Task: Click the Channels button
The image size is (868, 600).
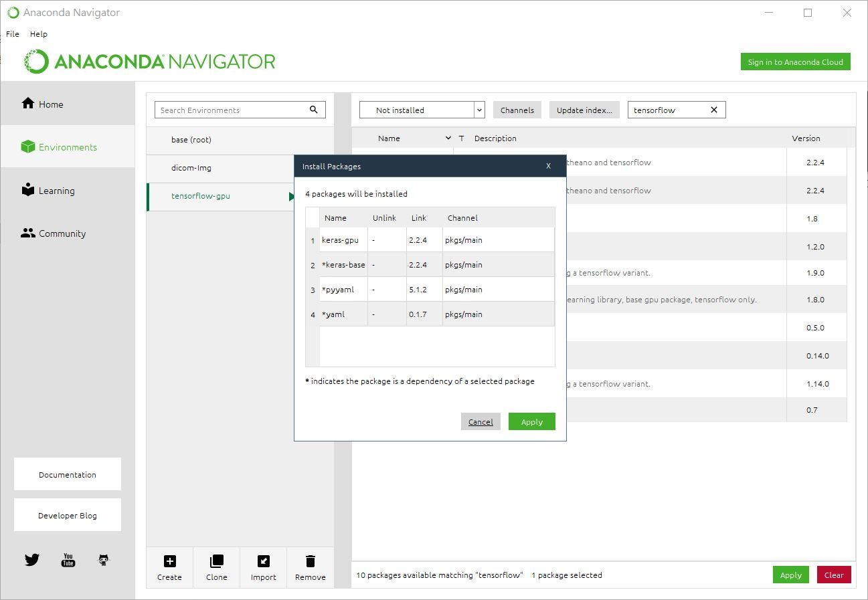Action: [517, 110]
